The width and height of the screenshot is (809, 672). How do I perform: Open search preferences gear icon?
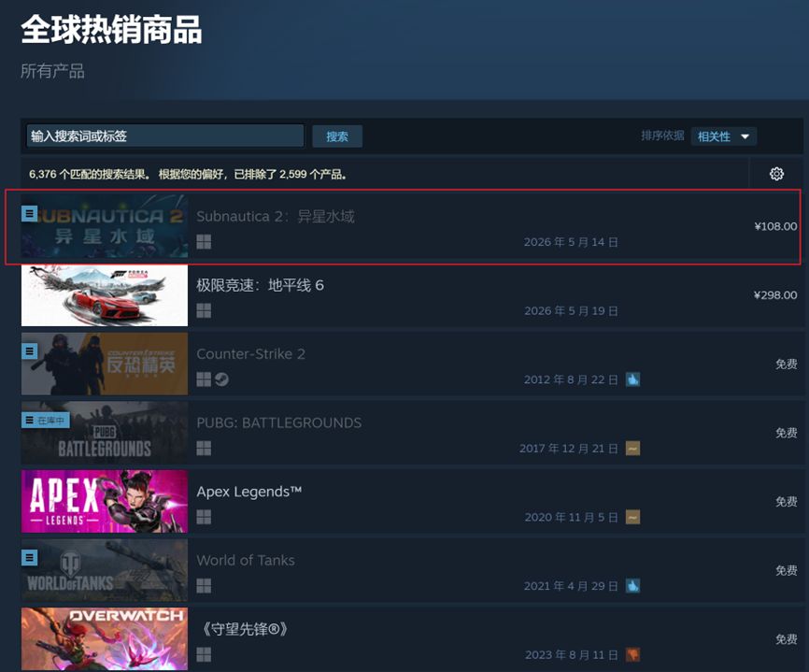click(776, 174)
